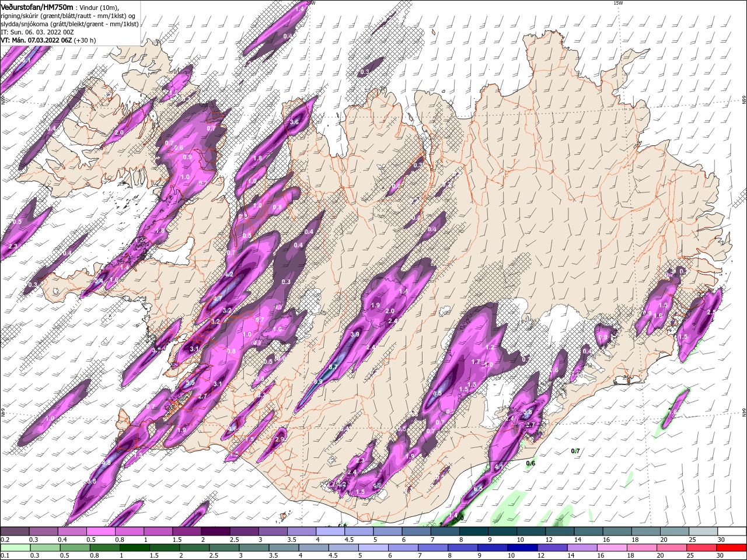This screenshot has width=747, height=560.
Task: Select the lavender swatch between 4 and 4.5 in purple legend
Action: (x=330, y=531)
